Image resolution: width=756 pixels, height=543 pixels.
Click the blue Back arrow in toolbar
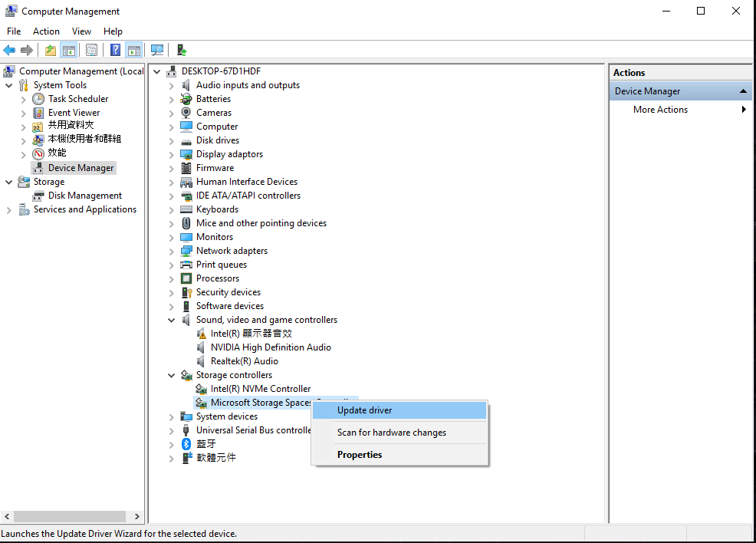point(9,51)
